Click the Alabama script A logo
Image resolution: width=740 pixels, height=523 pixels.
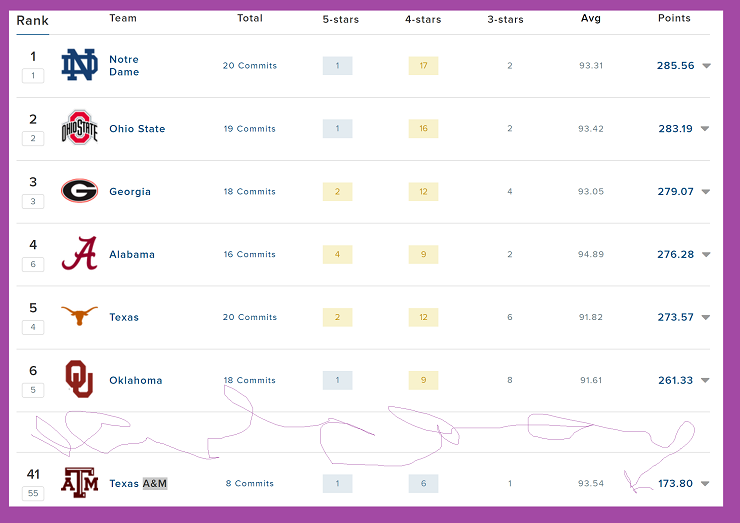click(80, 254)
